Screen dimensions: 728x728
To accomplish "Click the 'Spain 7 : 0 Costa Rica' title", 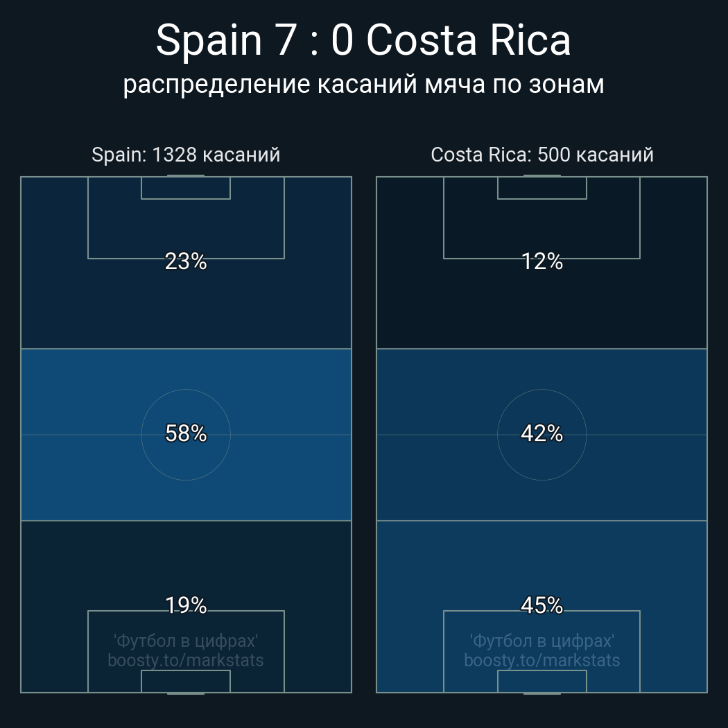I will (x=363, y=40).
